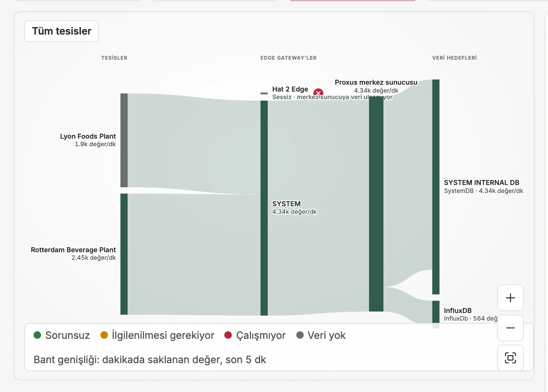Viewport: 548px width, 392px height.
Task: Click the SystemDB · 4.34k değer/dk text
Action: [x=484, y=191]
